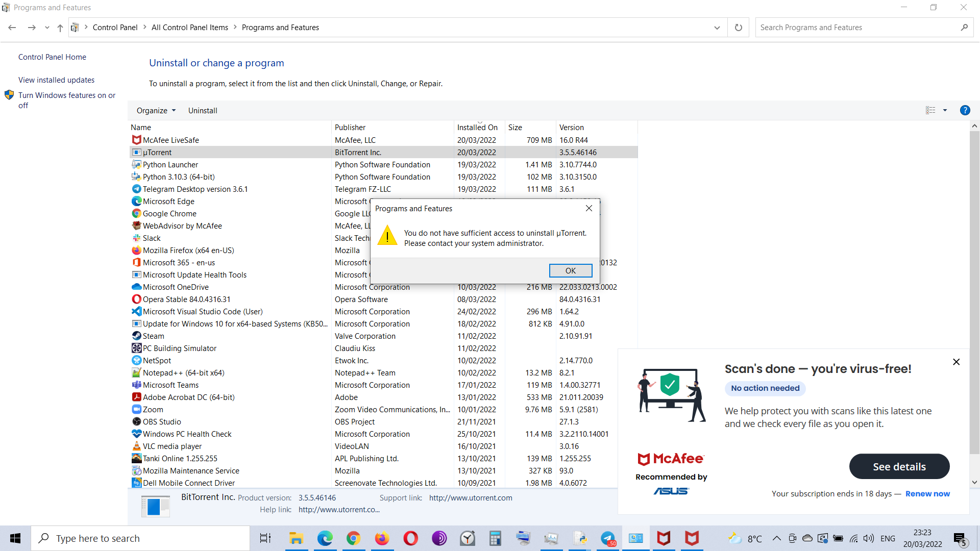
Task: Select the NetSpot icon in list
Action: pyautogui.click(x=136, y=360)
